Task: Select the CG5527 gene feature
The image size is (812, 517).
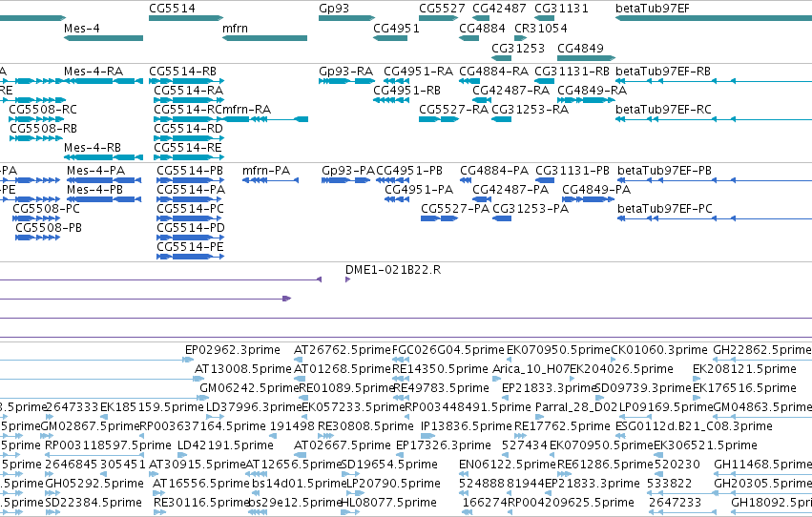Action: [x=439, y=18]
